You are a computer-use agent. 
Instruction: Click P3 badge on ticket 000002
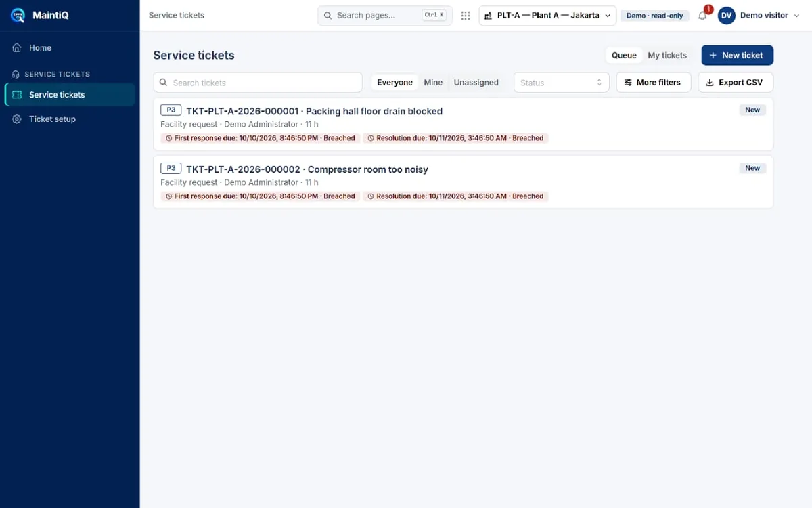coord(171,168)
